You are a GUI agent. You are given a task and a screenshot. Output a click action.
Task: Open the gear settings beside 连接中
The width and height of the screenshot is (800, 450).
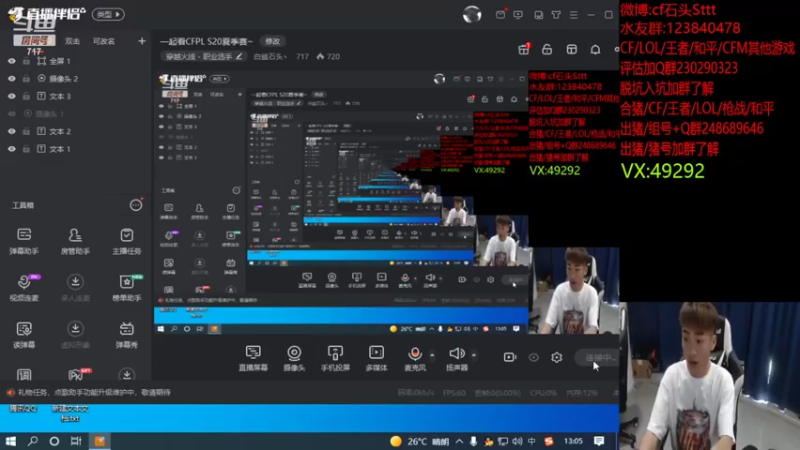(557, 357)
